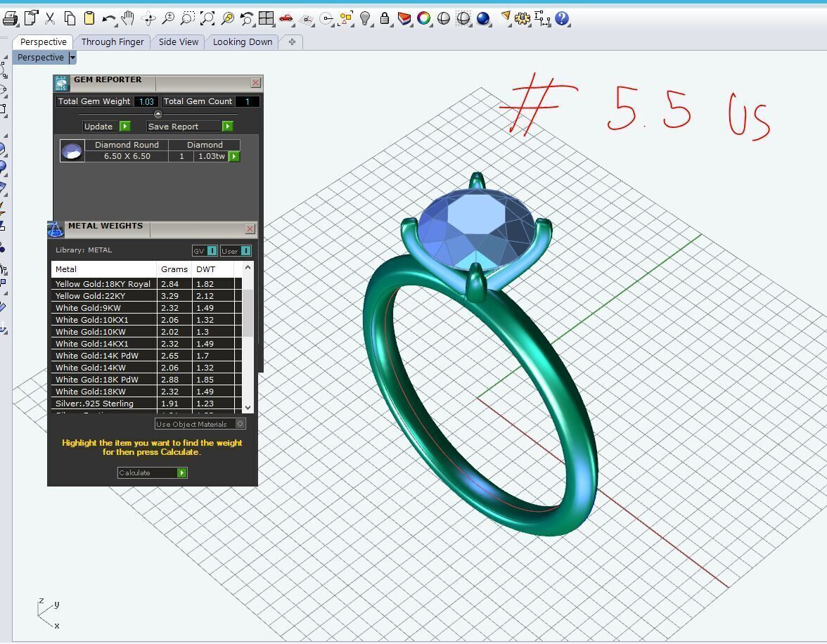Click the red car view icon

286,19
